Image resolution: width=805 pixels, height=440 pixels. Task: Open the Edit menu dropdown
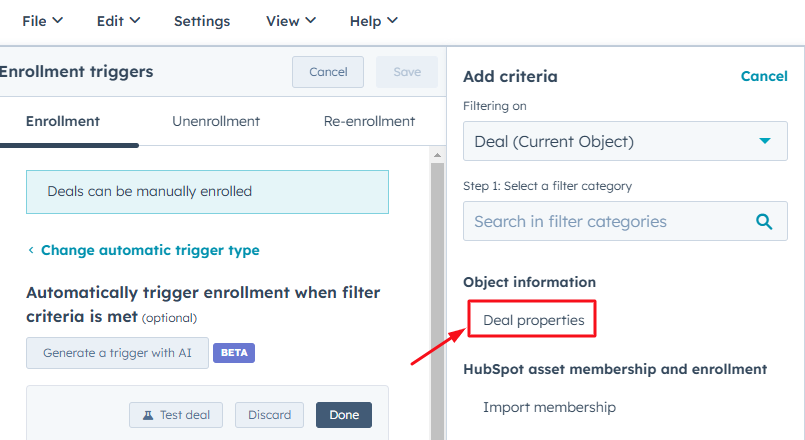(x=118, y=20)
